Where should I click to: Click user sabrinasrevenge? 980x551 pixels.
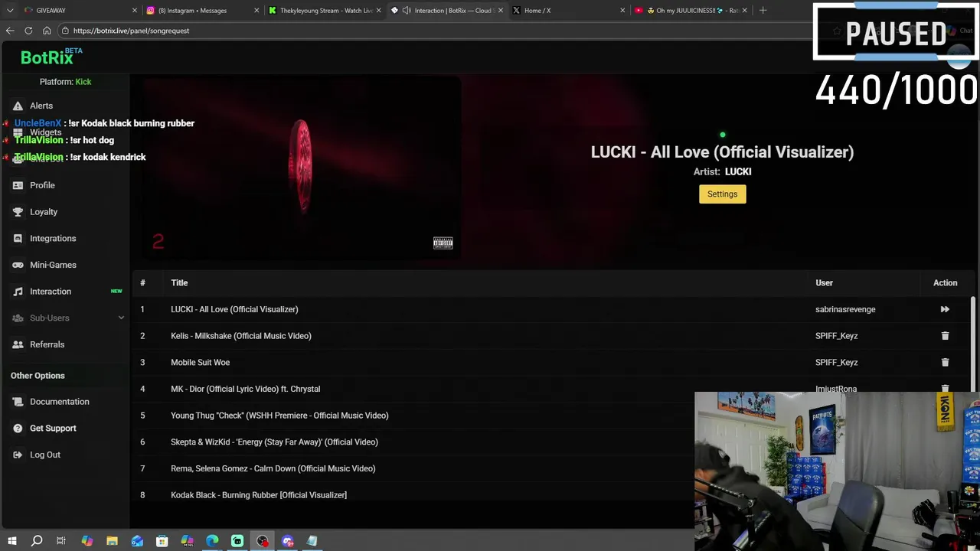coord(845,309)
